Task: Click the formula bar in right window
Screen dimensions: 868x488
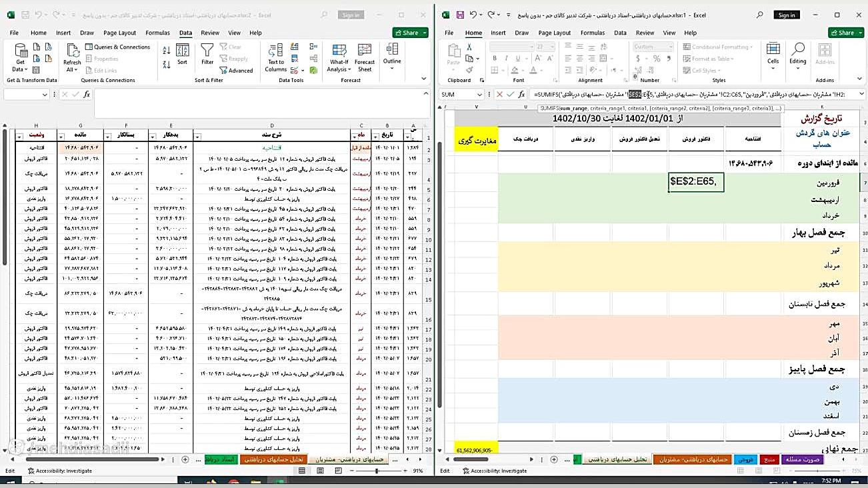Action: 693,95
